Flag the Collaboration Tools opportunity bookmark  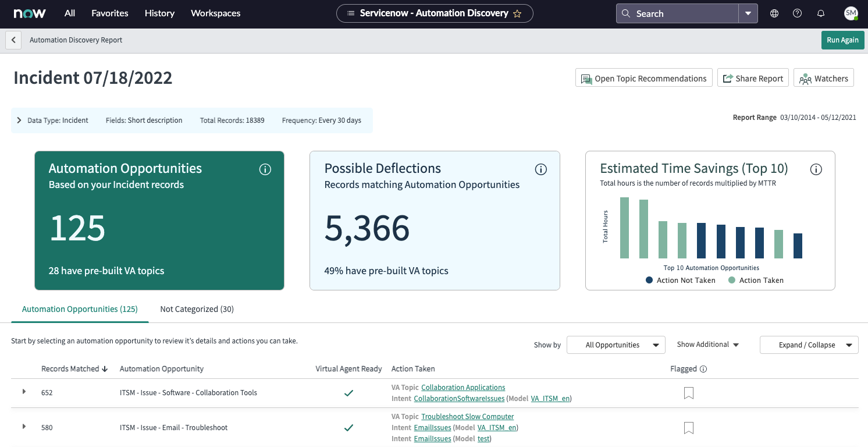coord(689,393)
